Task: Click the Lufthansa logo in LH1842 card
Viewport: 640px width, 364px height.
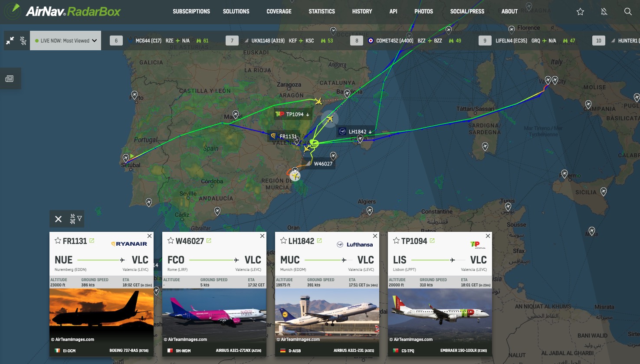Action: [355, 244]
